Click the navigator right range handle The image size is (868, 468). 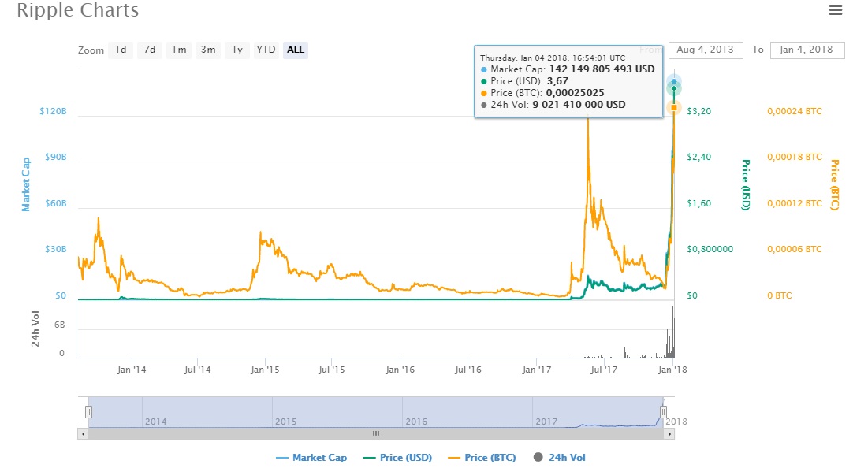pyautogui.click(x=664, y=411)
